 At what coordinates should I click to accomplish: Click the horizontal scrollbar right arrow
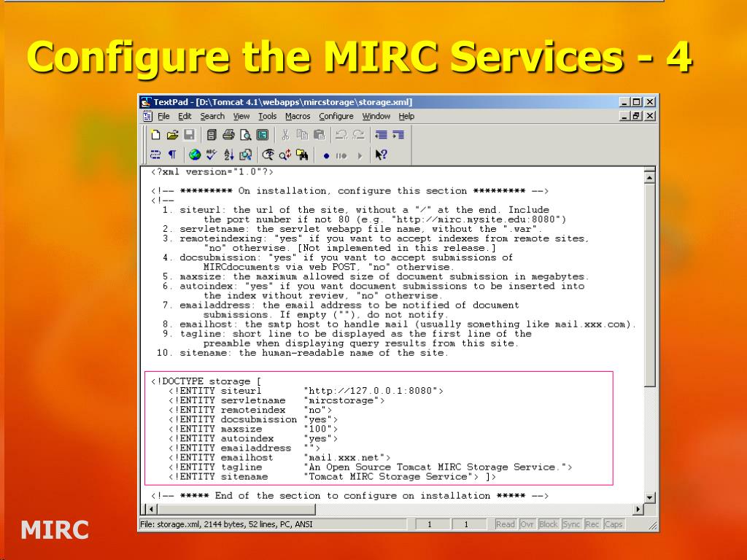pos(638,509)
